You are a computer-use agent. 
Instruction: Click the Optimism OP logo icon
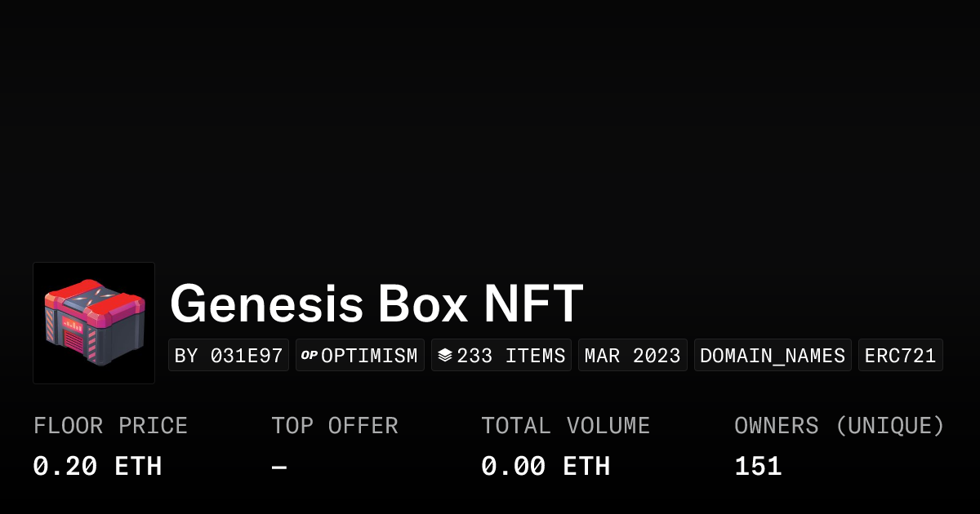coord(309,355)
